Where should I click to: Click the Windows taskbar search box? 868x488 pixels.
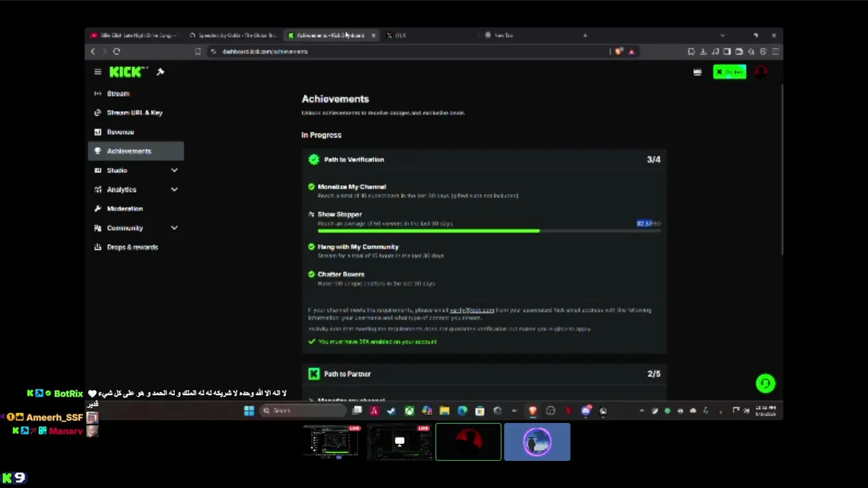(x=302, y=410)
